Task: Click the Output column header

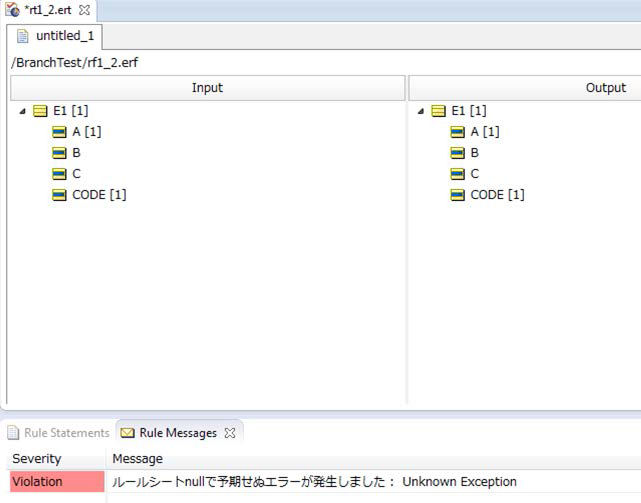Action: (525, 88)
